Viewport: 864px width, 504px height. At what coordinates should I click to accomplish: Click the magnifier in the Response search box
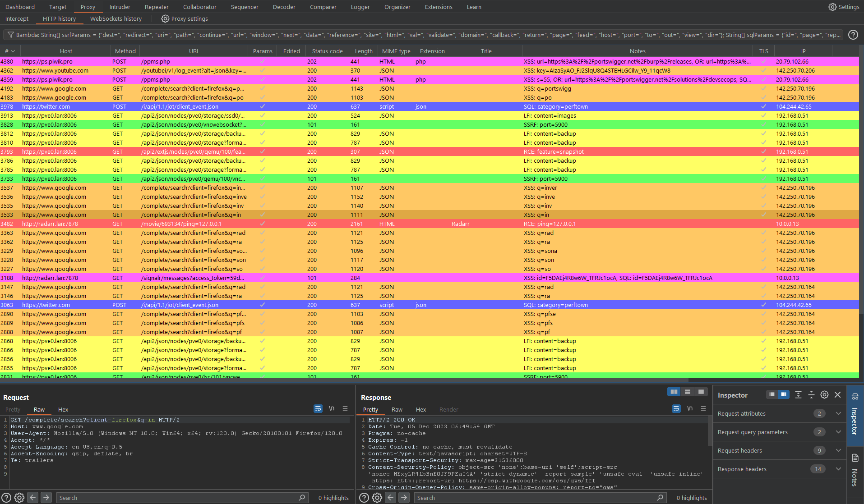660,498
